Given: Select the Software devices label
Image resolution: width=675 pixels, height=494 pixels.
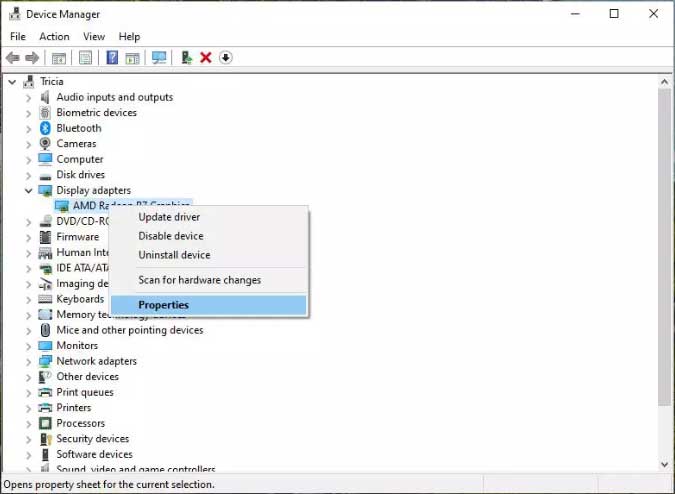Looking at the screenshot, I should tap(94, 454).
